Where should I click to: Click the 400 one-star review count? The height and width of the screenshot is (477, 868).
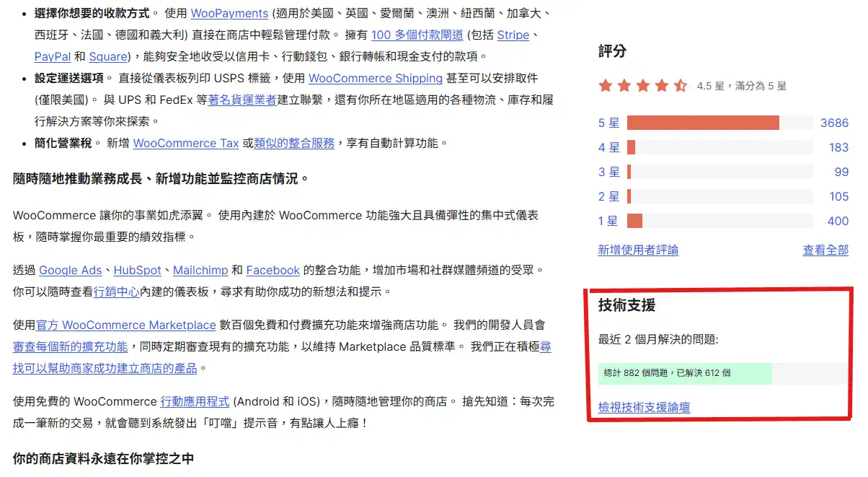838,221
